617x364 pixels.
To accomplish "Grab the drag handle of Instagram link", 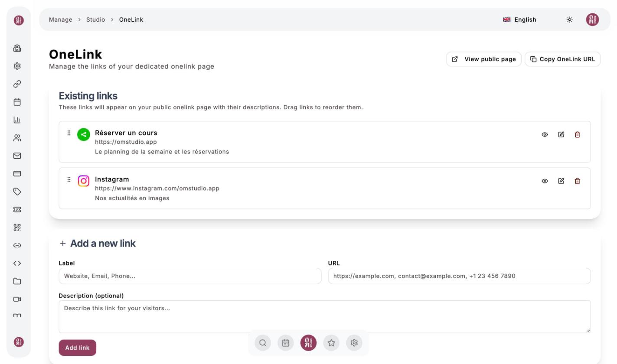I will [x=69, y=179].
